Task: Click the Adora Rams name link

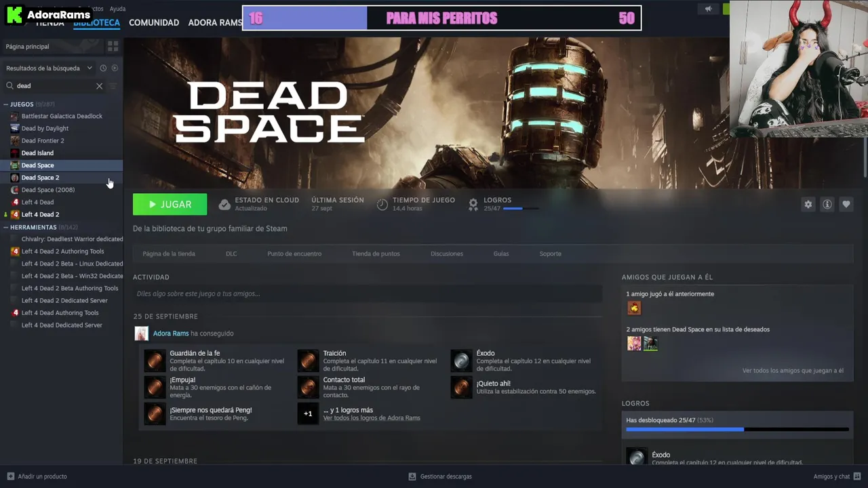Action: click(171, 333)
